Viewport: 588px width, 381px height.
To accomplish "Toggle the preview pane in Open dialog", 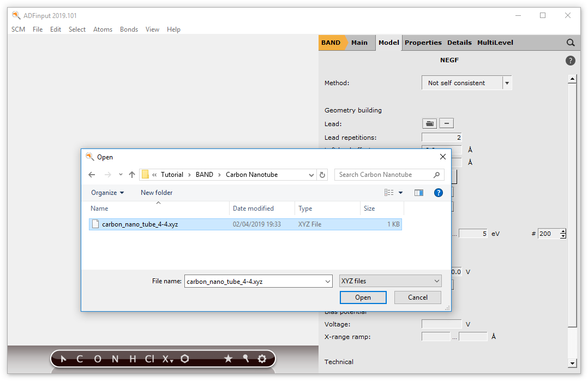I will [419, 193].
